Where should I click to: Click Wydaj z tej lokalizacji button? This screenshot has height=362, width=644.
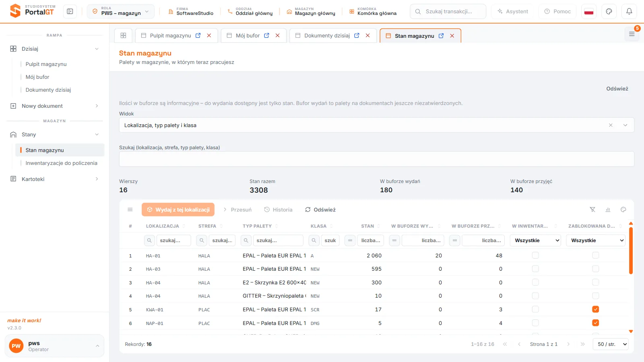point(178,210)
